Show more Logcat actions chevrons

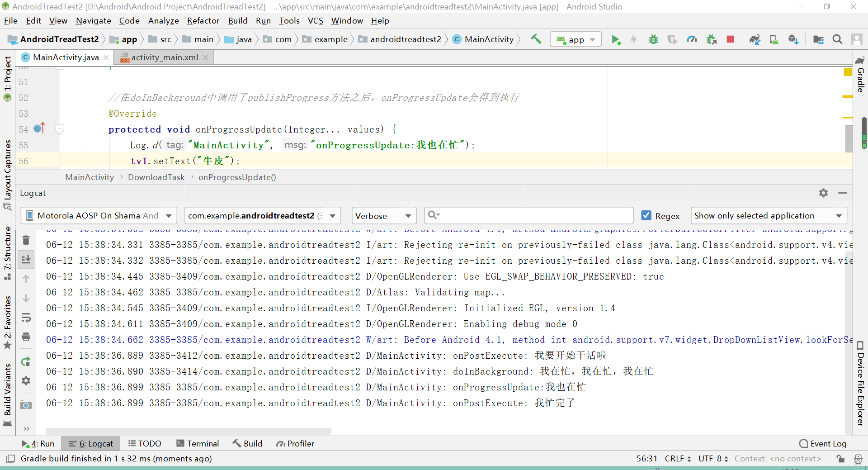pyautogui.click(x=27, y=428)
